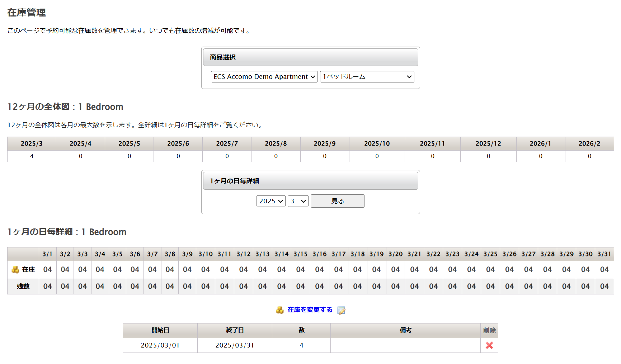Click the remaining value 04 under 3/1

tap(47, 287)
